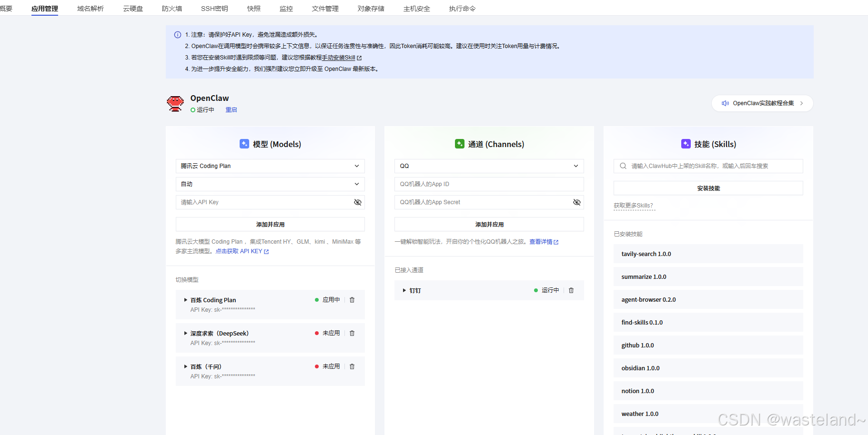Click the green sparkle icon above 通道 (Channels)
Screen dimensions: 868x435
click(460, 144)
